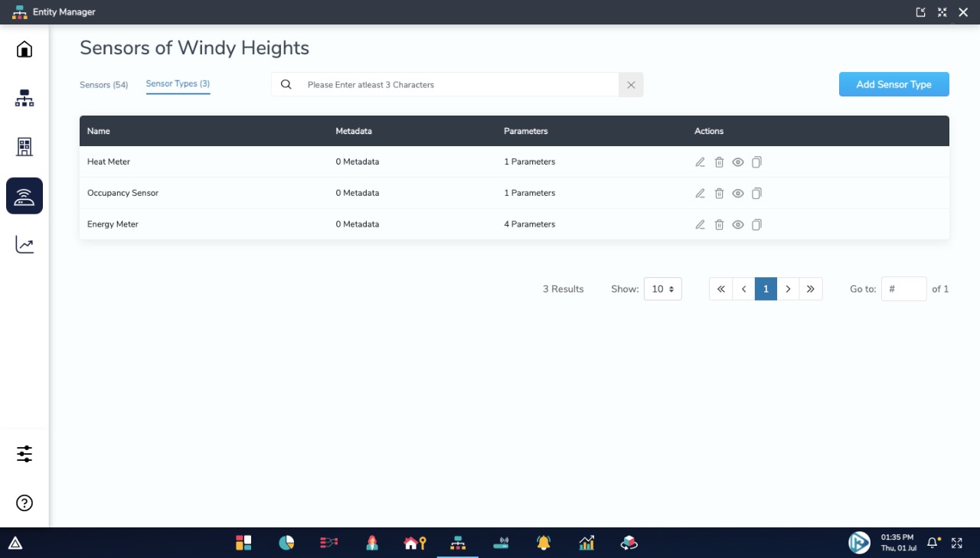Viewport: 980px width, 558px height.
Task: Launch the colored tiles dashboard taskbar app
Action: click(243, 543)
